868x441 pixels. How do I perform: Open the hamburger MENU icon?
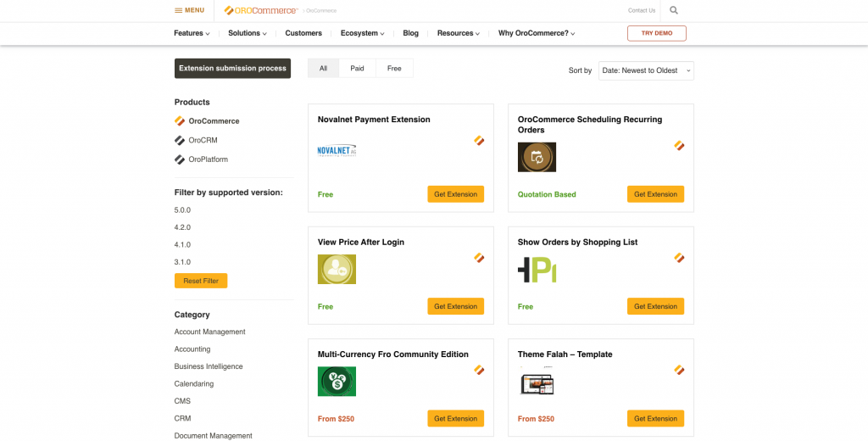click(178, 10)
